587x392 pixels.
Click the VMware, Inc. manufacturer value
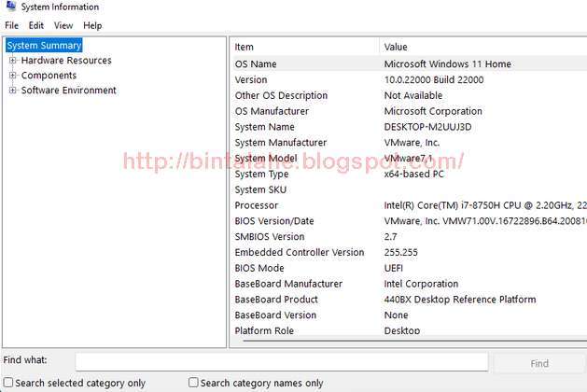[412, 143]
